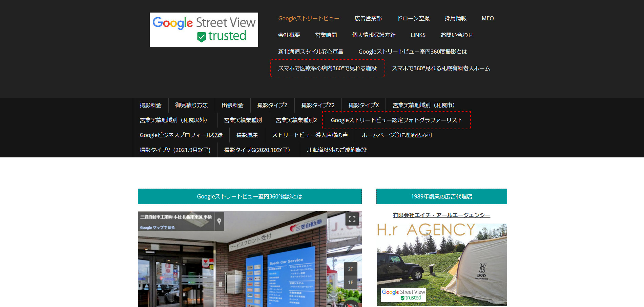Click the Googleストリートビュー室内360°撮影とは teal heading
Viewport: 644px width, 307px height.
[250, 196]
